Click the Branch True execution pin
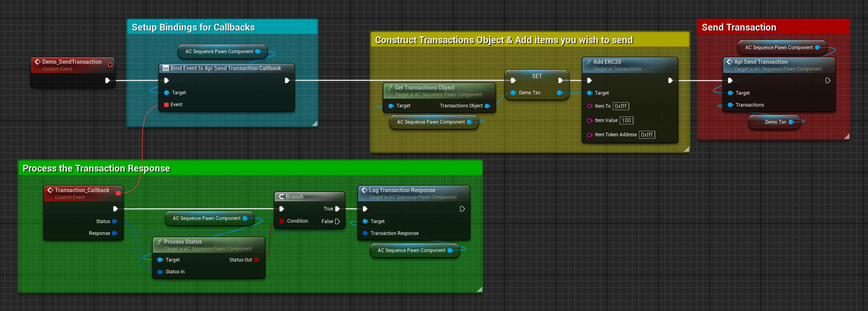Image resolution: width=868 pixels, height=311 pixels. point(337,209)
